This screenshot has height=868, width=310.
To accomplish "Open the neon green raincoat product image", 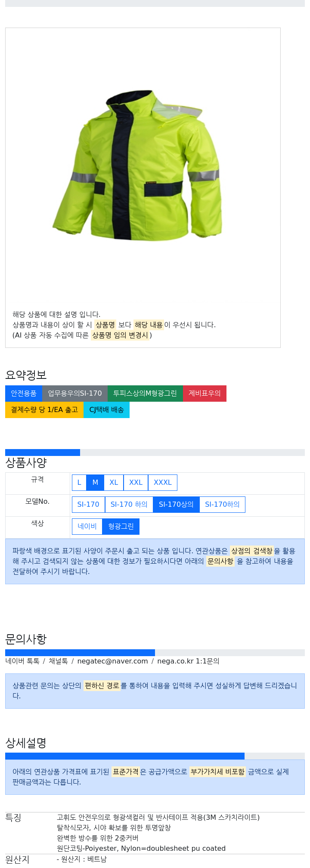I will 137,165.
